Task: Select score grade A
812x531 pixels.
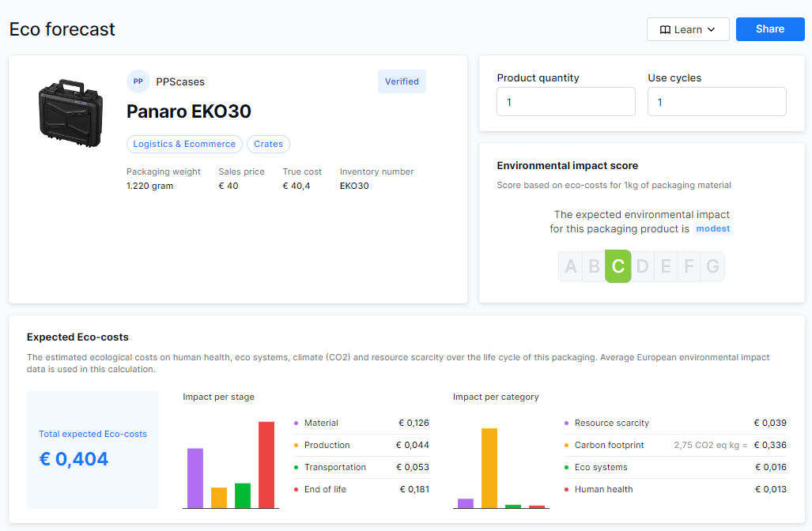Action: click(571, 266)
